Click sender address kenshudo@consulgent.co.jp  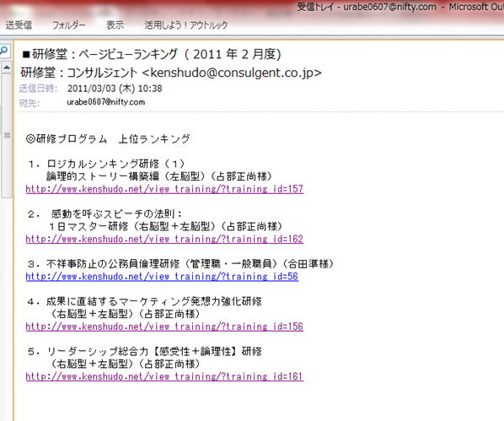pos(232,73)
